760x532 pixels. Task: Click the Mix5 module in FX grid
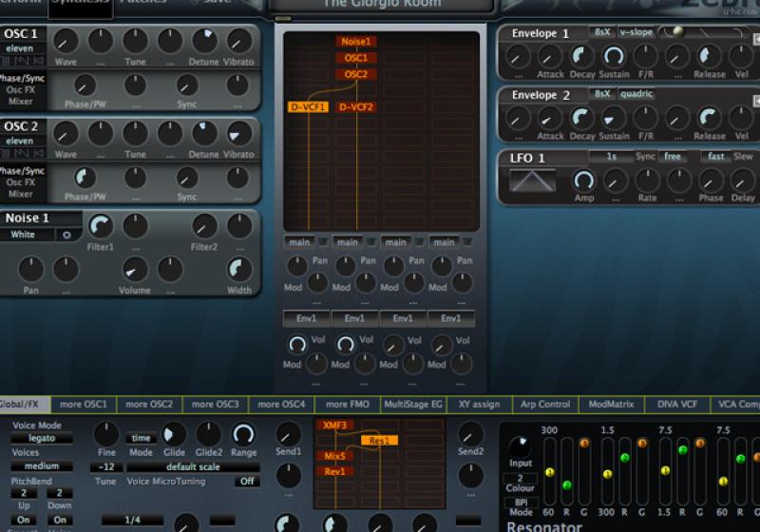click(333, 456)
